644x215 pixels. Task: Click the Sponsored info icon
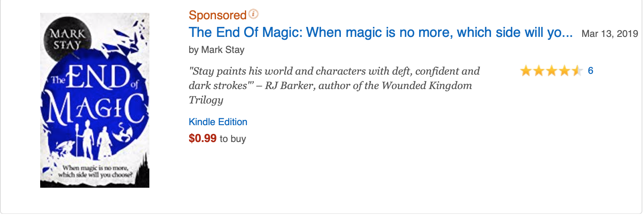253,14
